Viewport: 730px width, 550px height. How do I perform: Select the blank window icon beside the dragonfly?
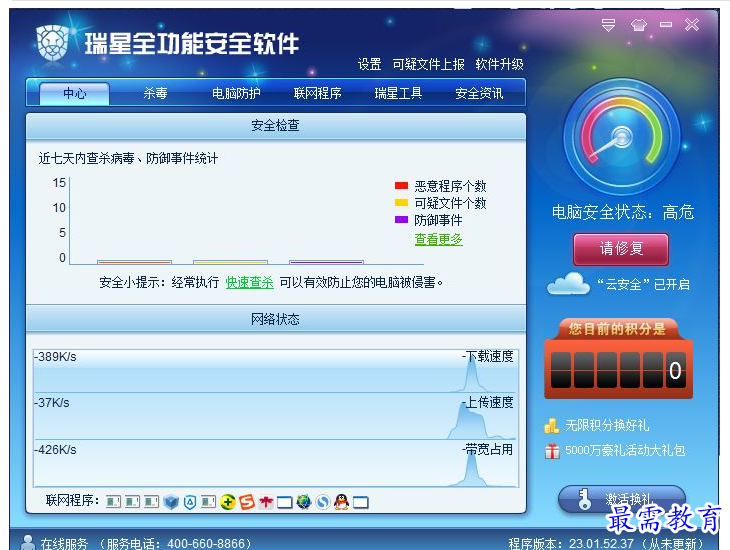pos(284,502)
